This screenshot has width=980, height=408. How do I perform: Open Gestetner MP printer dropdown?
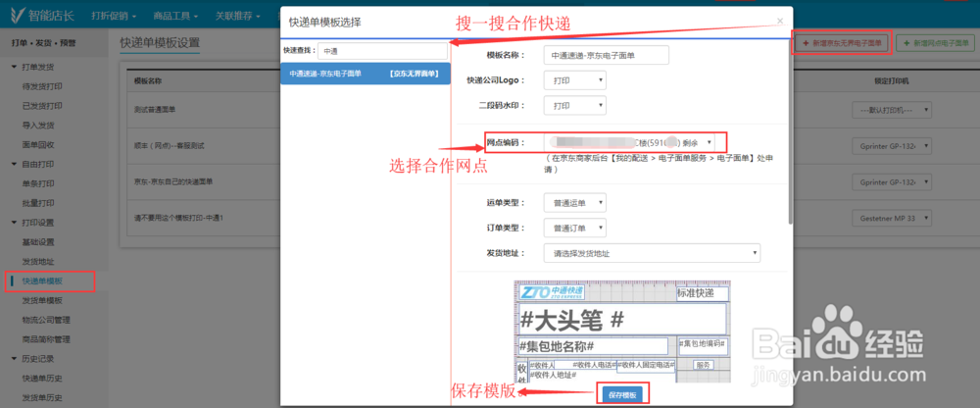coord(892,219)
